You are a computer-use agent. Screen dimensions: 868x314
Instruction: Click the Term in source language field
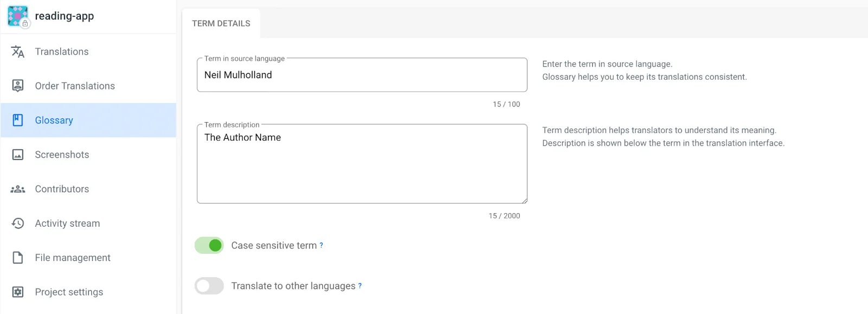click(x=362, y=75)
